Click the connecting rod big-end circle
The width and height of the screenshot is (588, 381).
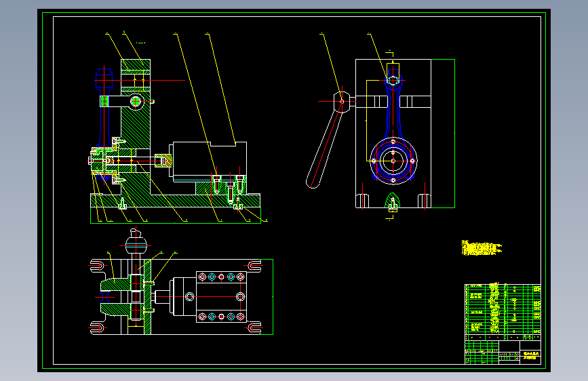pos(393,161)
